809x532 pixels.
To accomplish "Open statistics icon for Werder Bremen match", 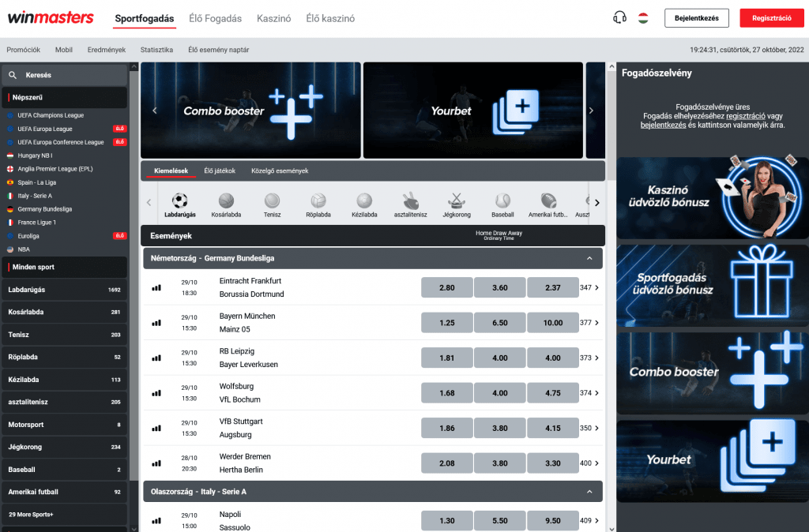I will [x=156, y=463].
